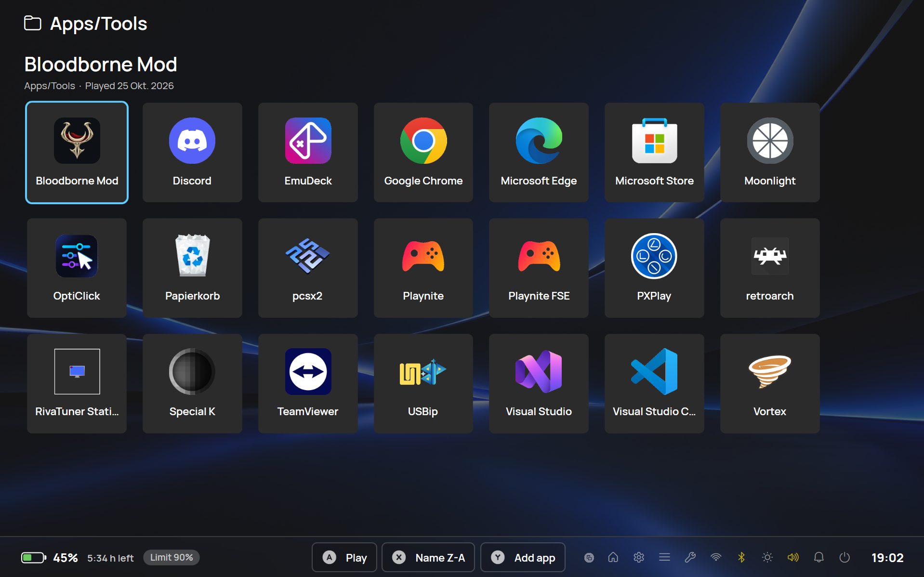Viewport: 924px width, 577px height.
Task: Click the 19:02 clock
Action: click(887, 558)
